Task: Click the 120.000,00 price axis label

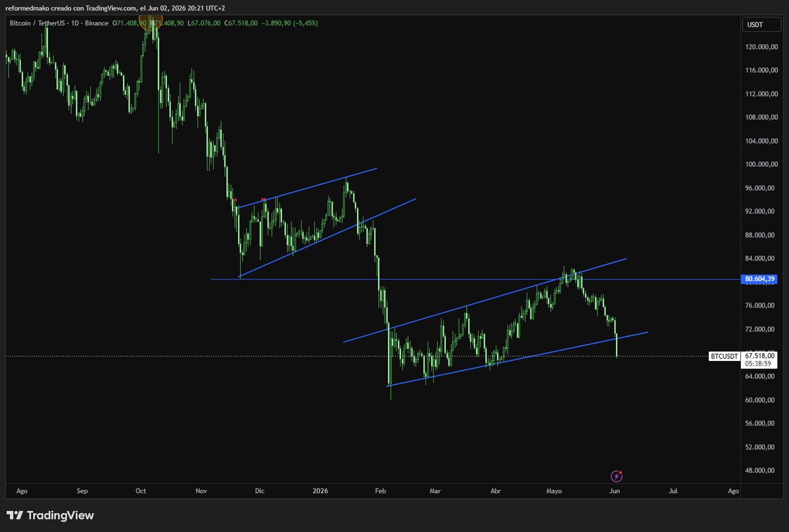Action: point(761,47)
